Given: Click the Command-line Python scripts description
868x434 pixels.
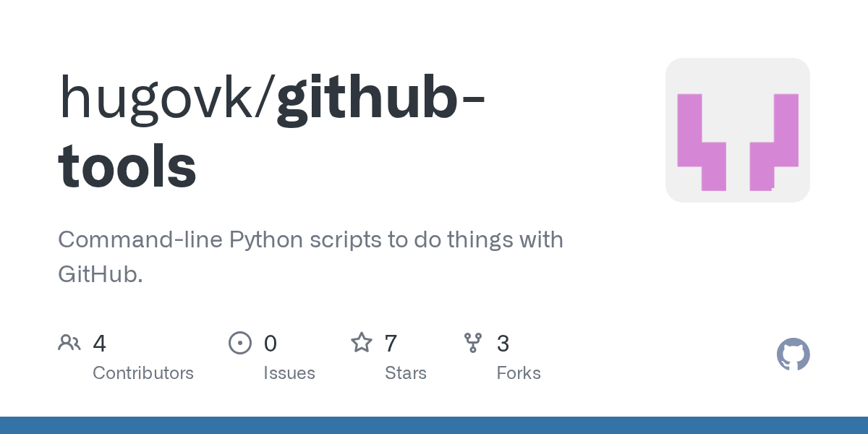Looking at the screenshot, I should (310, 257).
